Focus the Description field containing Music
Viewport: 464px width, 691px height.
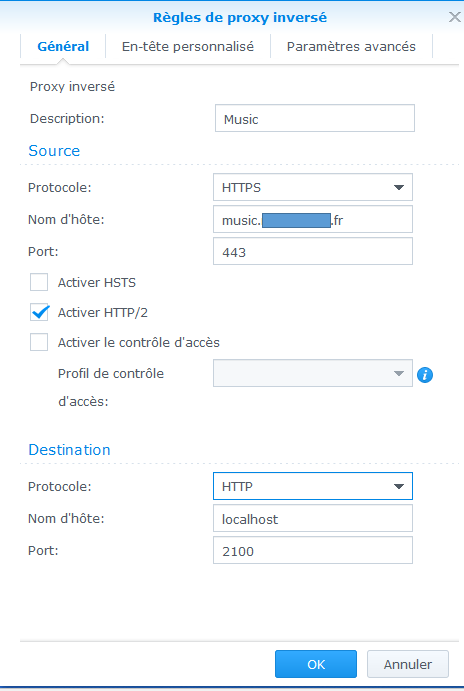pyautogui.click(x=315, y=118)
